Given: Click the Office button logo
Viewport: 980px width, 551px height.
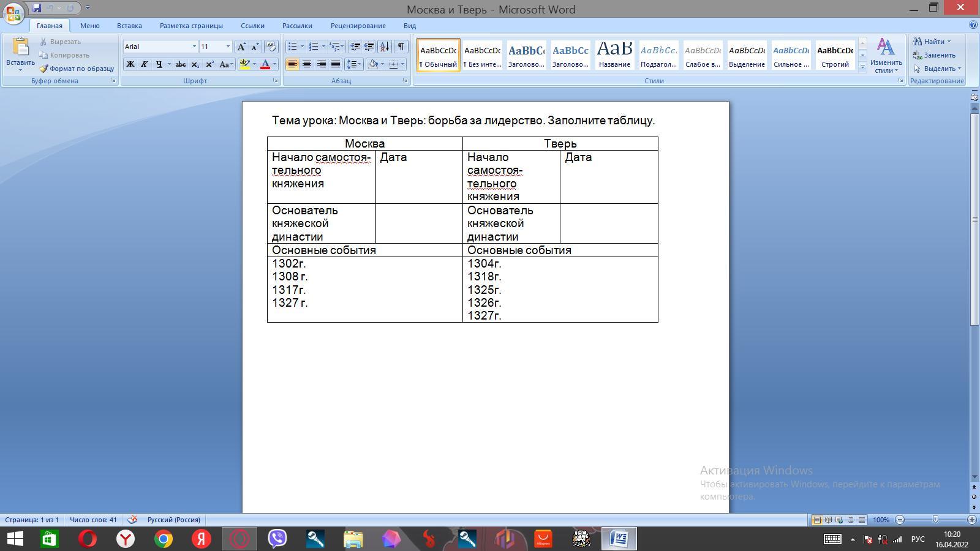Looking at the screenshot, I should click(13, 13).
